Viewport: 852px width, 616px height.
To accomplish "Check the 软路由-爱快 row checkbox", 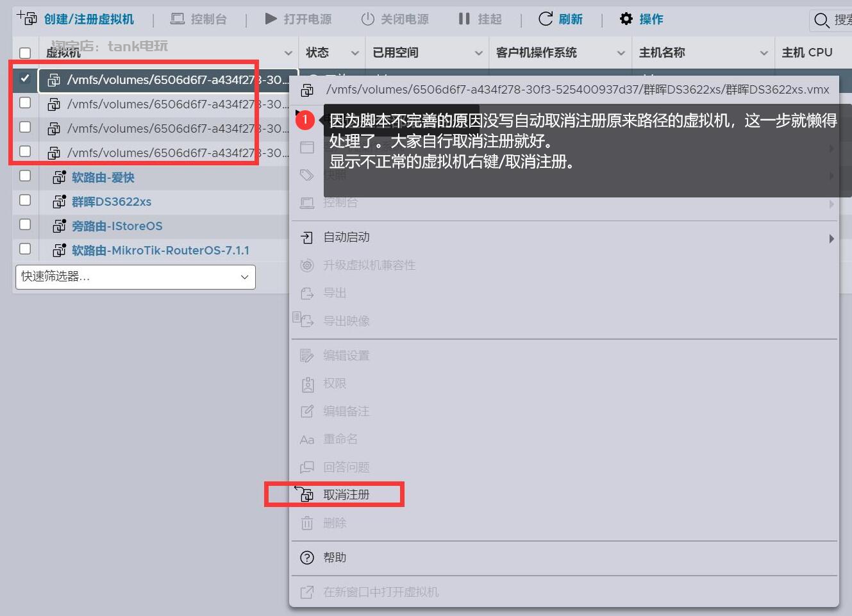I will point(25,176).
